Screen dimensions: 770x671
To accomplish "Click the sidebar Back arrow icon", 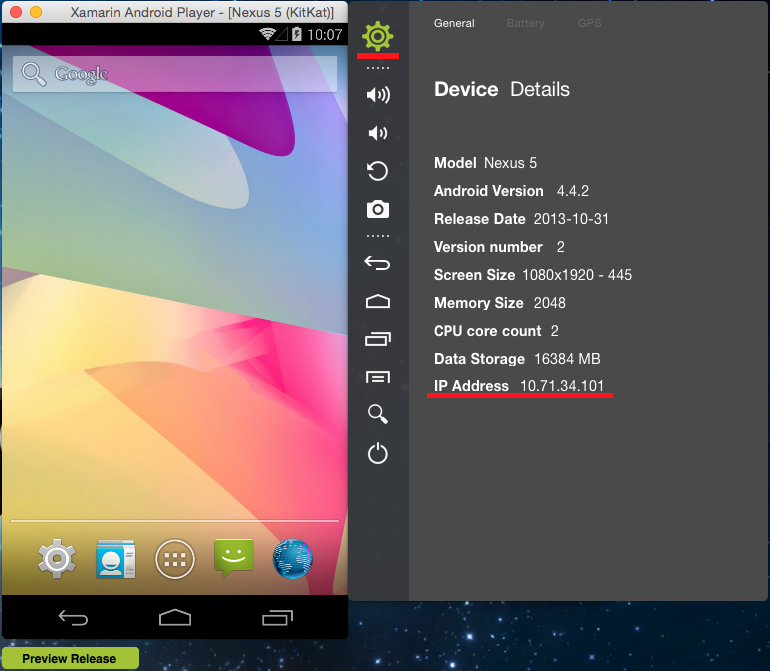I will [x=377, y=263].
